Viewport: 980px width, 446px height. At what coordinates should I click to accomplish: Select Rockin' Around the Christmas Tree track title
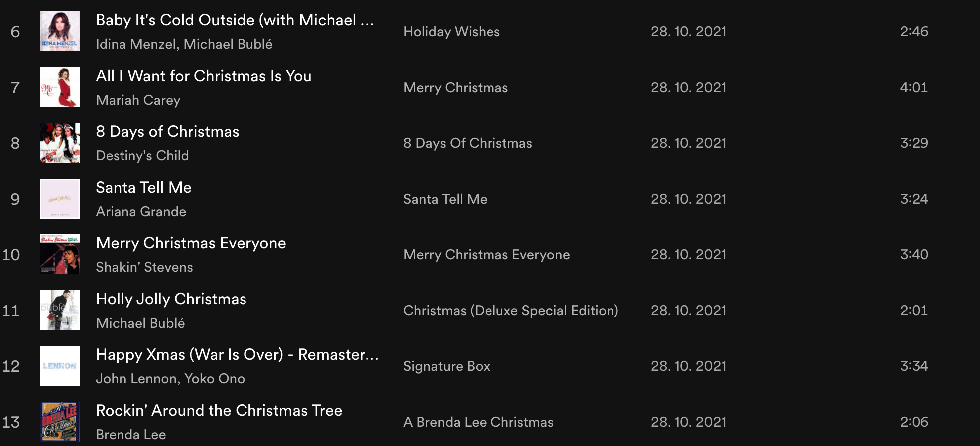point(219,411)
